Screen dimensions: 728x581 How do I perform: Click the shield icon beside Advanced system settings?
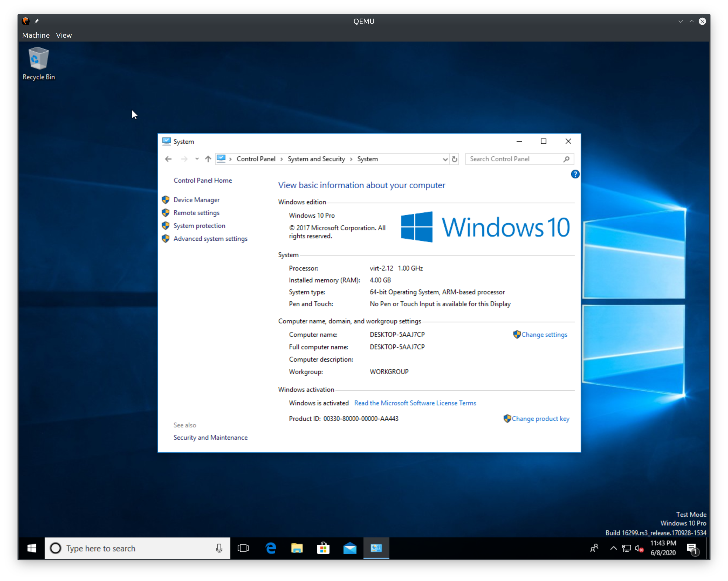click(x=166, y=238)
